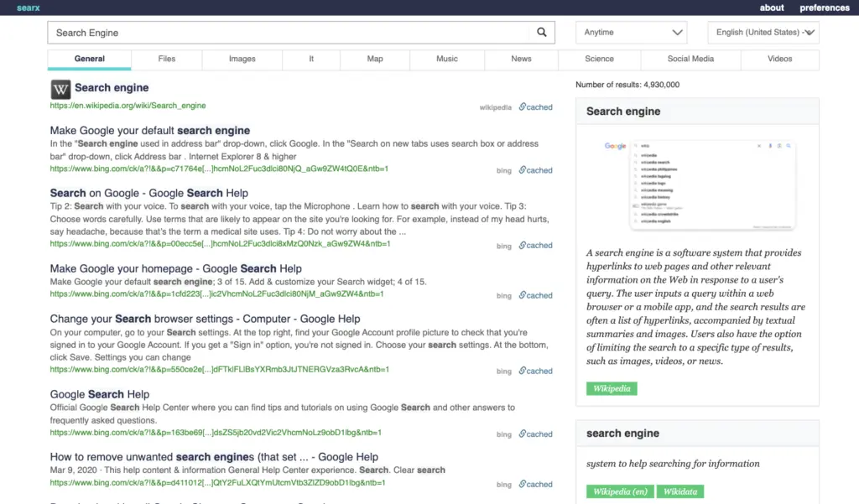Open the Google Search Help result
The height and width of the screenshot is (504, 859).
[x=100, y=394]
